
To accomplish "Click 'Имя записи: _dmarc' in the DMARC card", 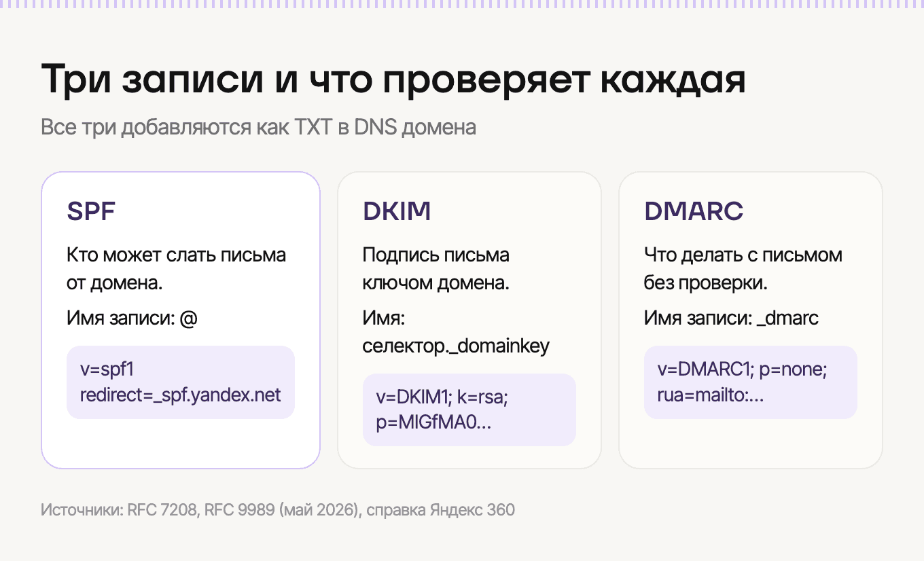I will pos(732,318).
